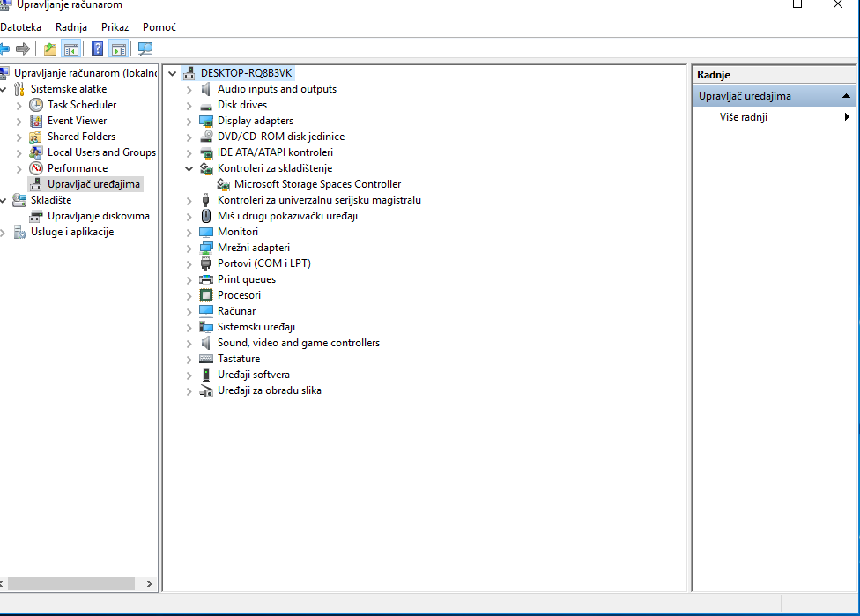Expand Kontroleri za univerzalnu serijsku magistralu
The width and height of the screenshot is (860, 616).
(x=189, y=201)
